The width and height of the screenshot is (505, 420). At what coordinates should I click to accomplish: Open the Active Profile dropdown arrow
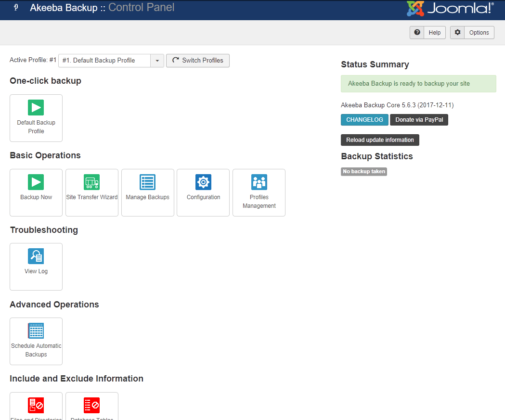coord(157,61)
